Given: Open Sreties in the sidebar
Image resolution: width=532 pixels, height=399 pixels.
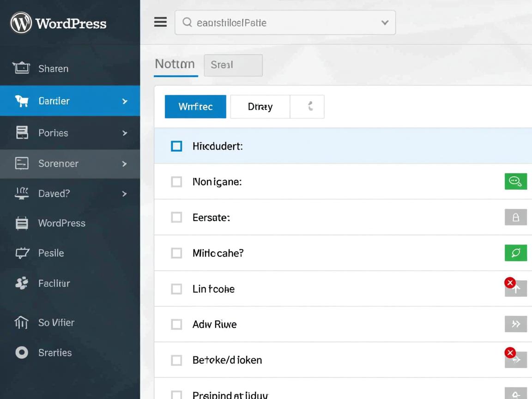Looking at the screenshot, I should coord(54,353).
